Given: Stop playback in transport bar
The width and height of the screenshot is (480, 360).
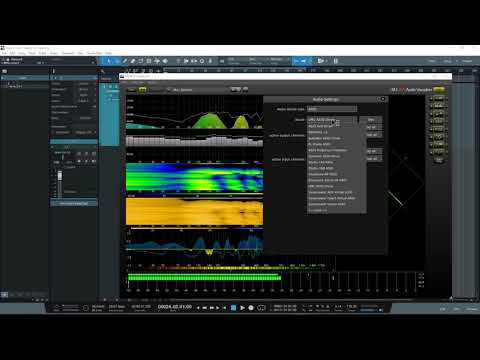Looking at the screenshot, I should [233, 308].
